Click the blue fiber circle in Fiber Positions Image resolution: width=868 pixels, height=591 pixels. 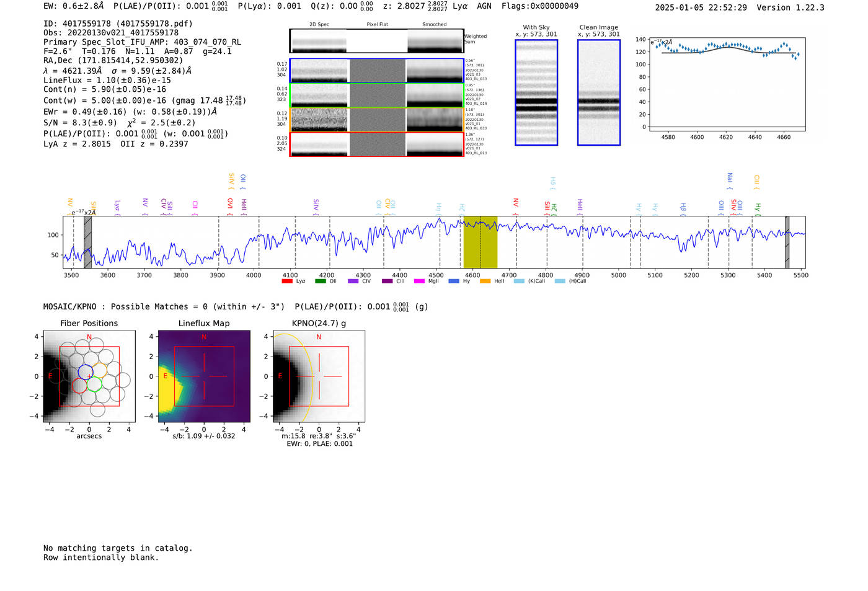[86, 373]
